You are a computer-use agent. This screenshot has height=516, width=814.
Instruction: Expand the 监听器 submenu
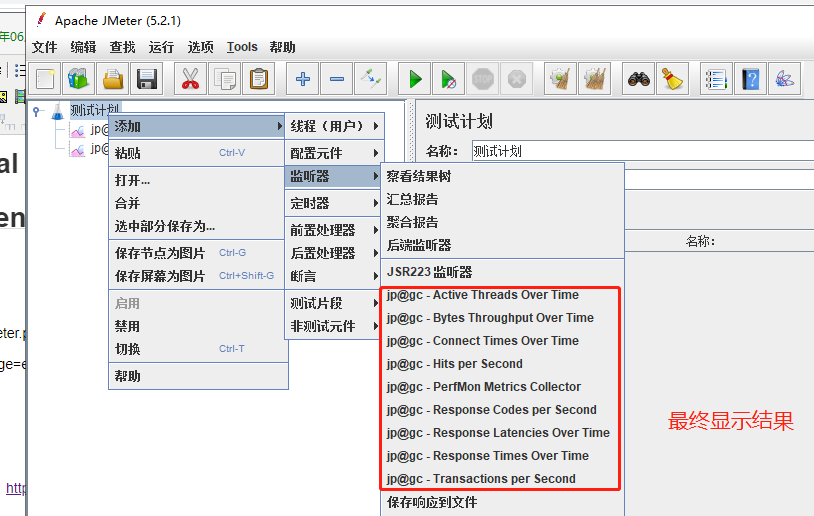tap(334, 176)
